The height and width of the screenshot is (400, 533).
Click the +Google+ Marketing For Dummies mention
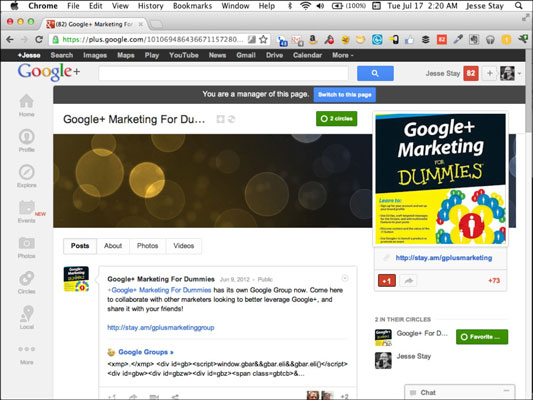click(159, 290)
